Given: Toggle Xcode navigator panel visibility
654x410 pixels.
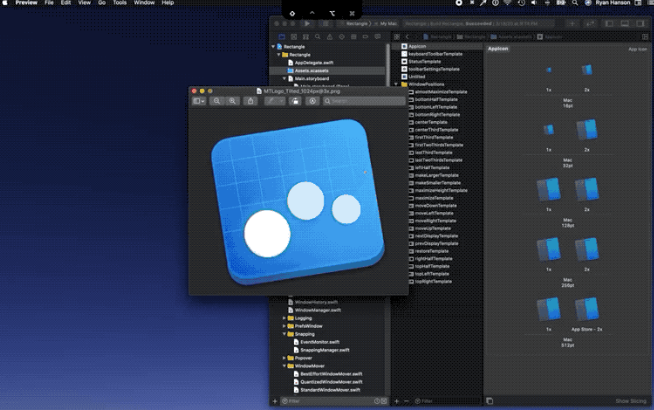Looking at the screenshot, I should point(609,24).
